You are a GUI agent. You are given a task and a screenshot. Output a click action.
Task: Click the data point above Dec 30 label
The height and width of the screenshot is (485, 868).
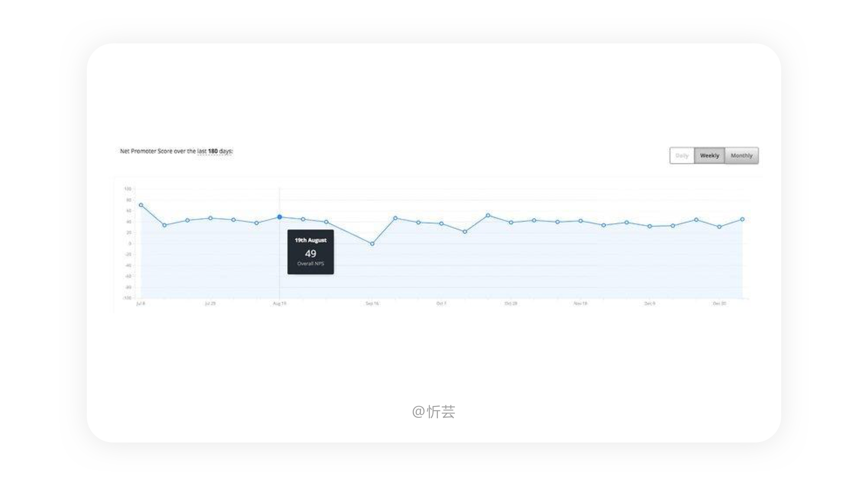719,227
